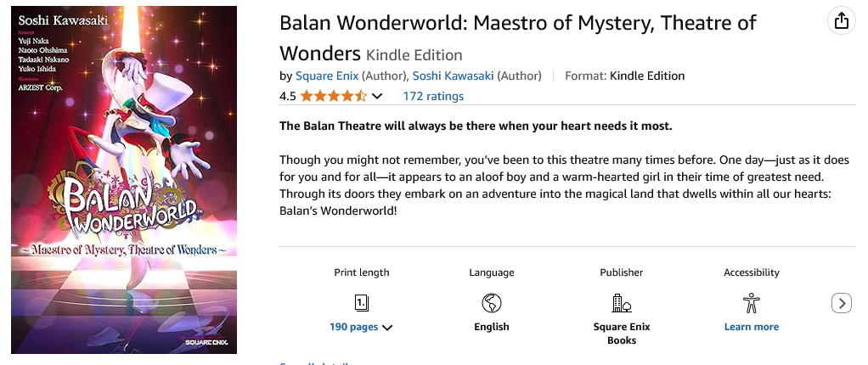Click Learn more accessibility link
The width and height of the screenshot is (868, 365).
tap(751, 327)
